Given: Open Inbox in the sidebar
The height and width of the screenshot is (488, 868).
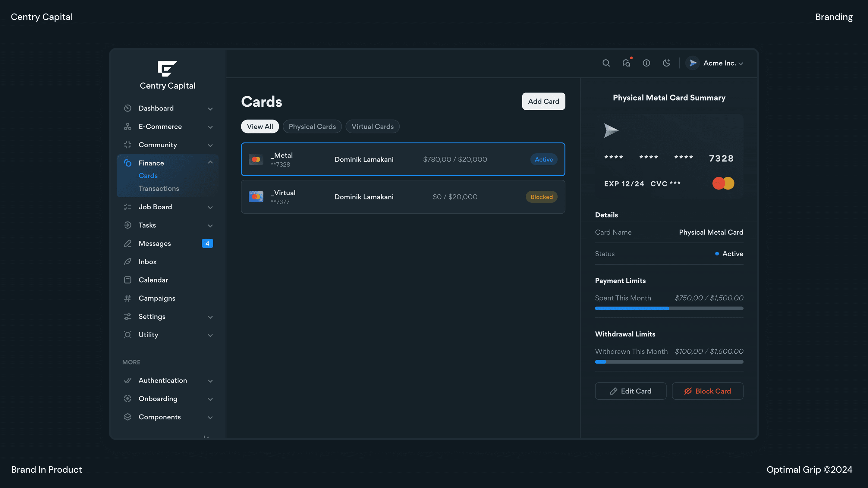Looking at the screenshot, I should [x=147, y=262].
